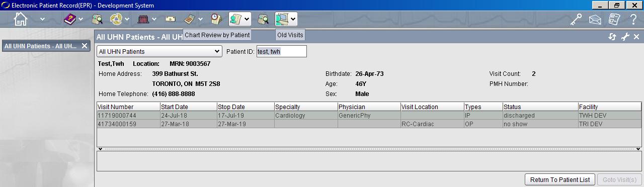
Task: Expand Chart Review by Patient dropdown arrow
Action: pyautogui.click(x=247, y=19)
